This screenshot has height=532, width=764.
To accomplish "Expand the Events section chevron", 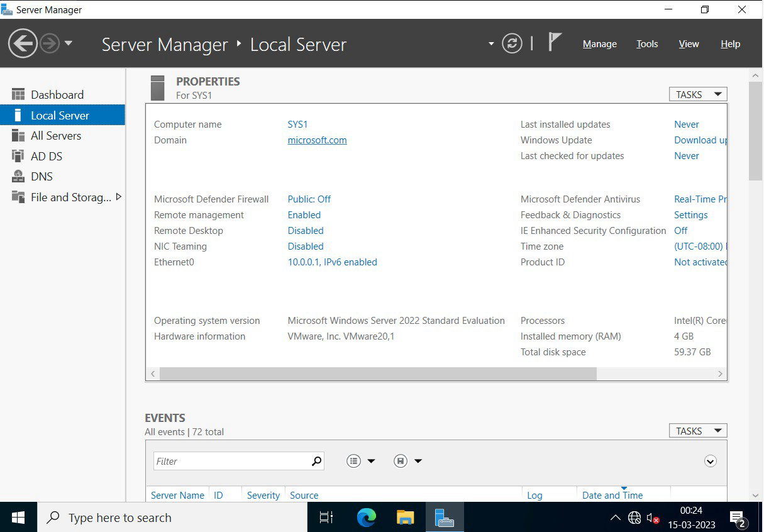I will point(710,461).
